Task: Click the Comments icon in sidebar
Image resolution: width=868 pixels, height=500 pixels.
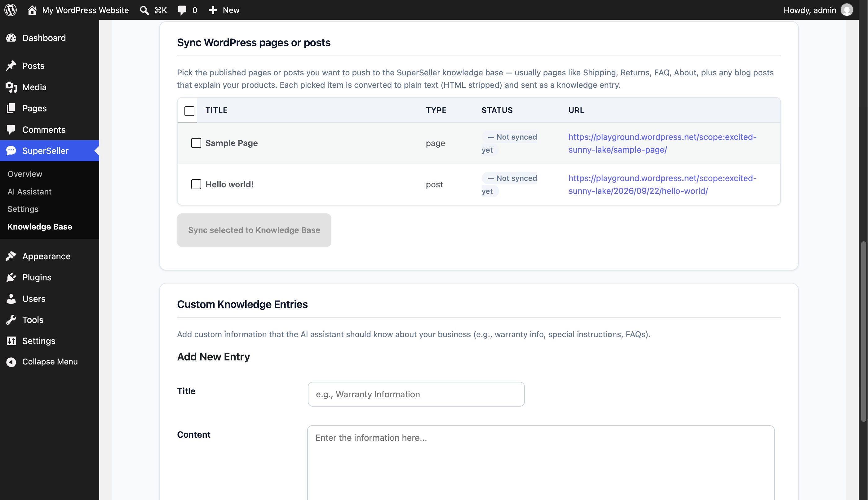Action: coord(11,129)
